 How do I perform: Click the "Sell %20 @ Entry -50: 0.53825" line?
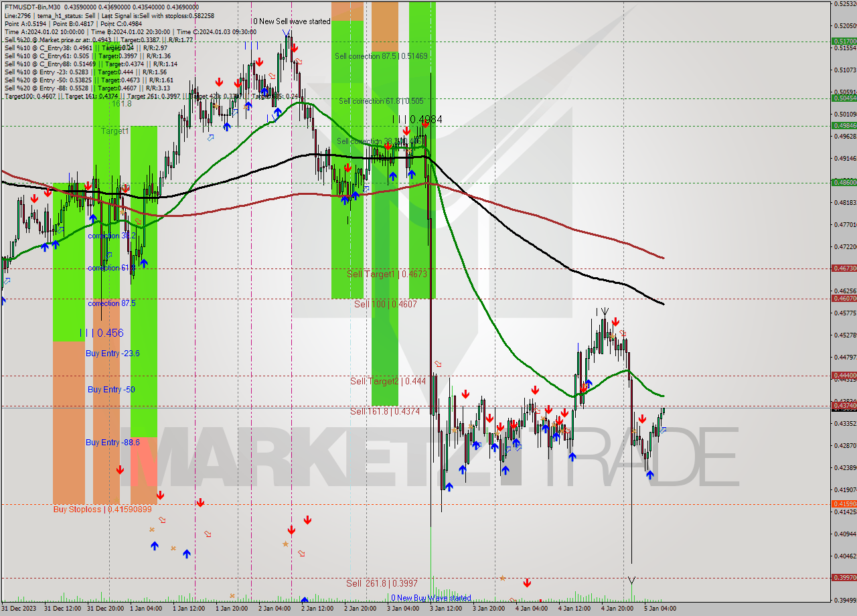[x=88, y=80]
